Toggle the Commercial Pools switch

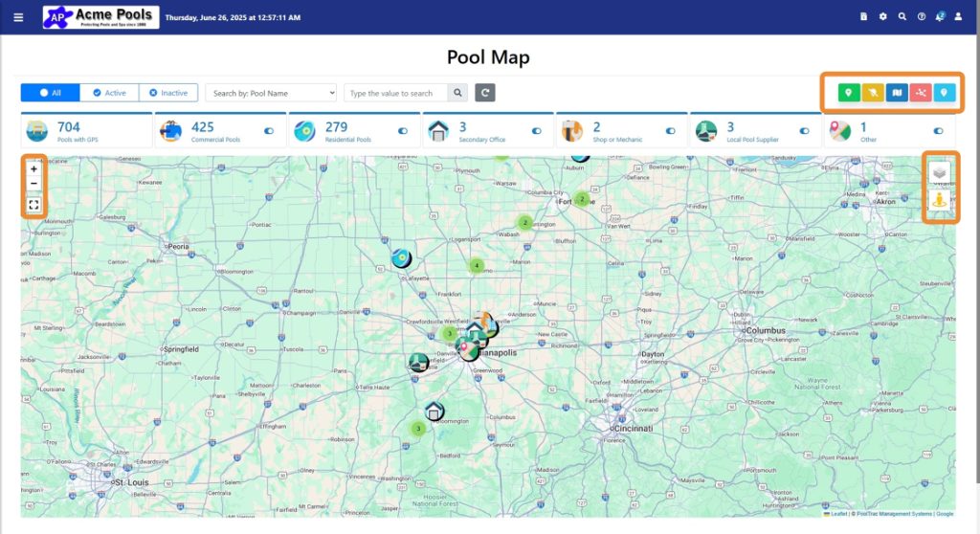point(269,131)
